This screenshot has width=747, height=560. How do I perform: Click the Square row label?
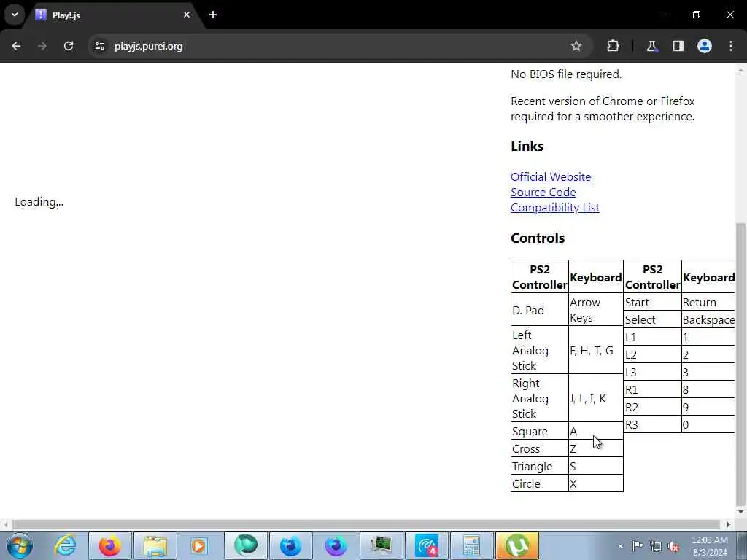[539, 432]
